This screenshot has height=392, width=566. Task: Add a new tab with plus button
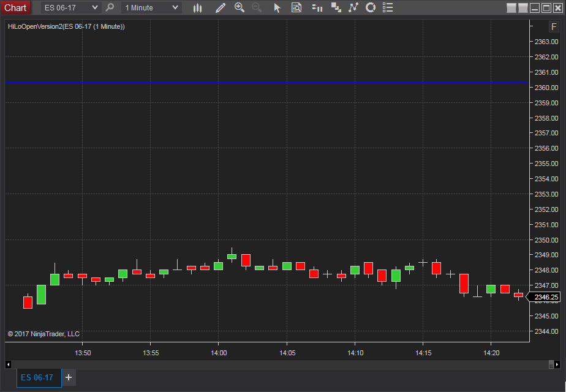pos(69,377)
